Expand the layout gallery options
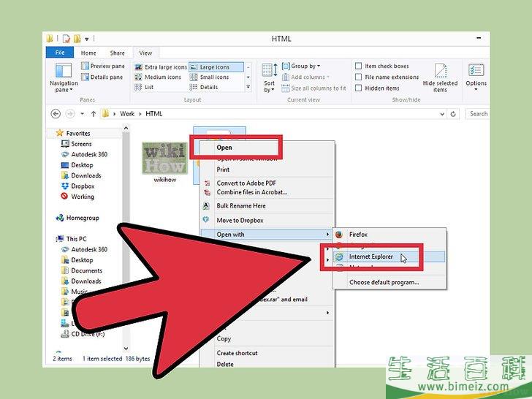 (248, 87)
